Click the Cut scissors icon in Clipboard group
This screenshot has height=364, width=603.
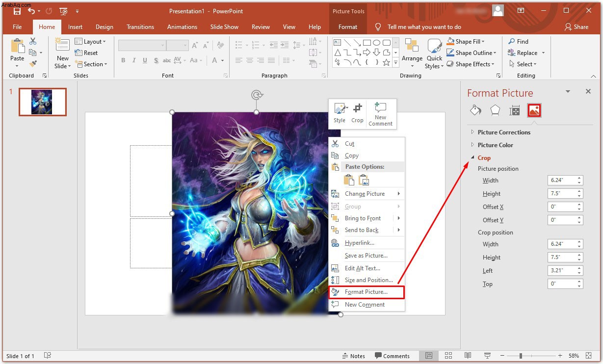33,42
